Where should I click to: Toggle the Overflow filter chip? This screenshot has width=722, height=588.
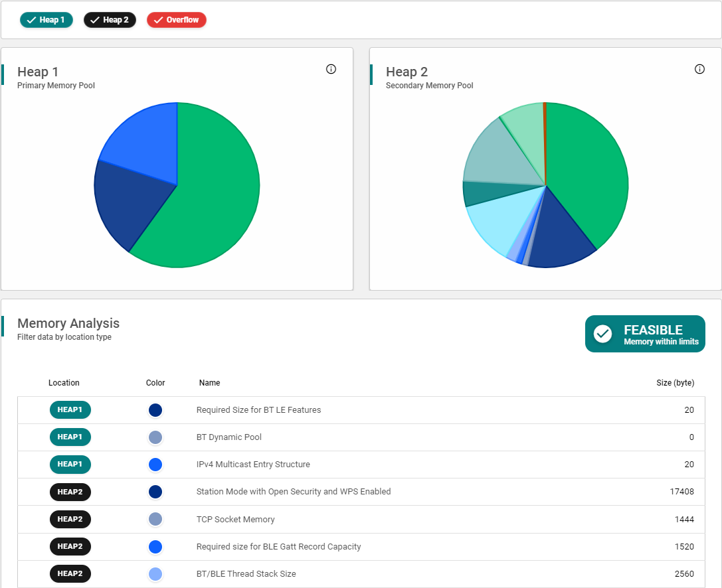tap(176, 20)
